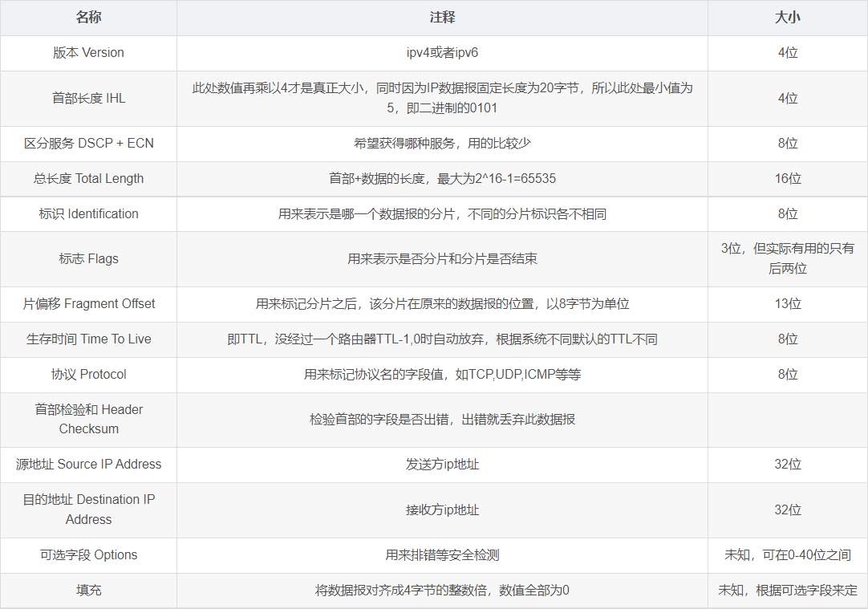The width and height of the screenshot is (868, 609).
Task: Click the 注释 column header
Action: [x=442, y=17]
